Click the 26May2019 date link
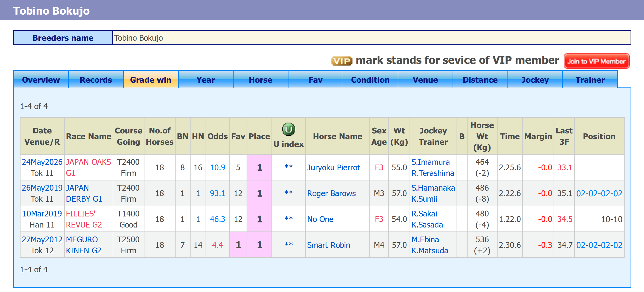644x292 pixels. click(42, 188)
